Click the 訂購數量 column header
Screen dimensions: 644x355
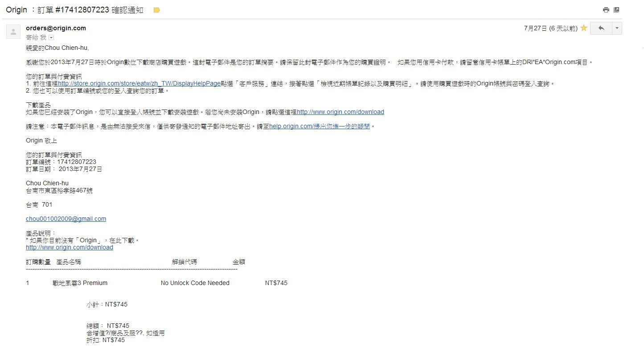[x=38, y=261]
